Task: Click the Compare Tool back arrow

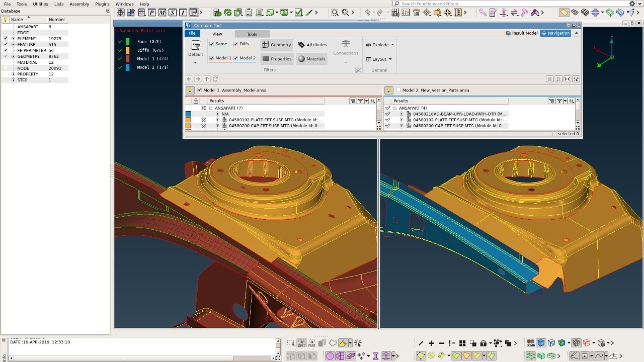Action: [189, 79]
